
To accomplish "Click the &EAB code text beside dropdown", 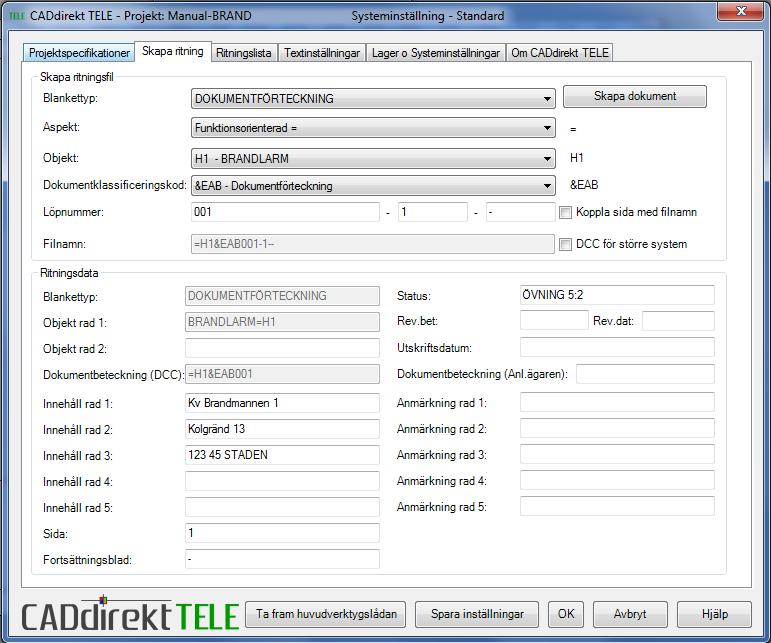I will coord(584,185).
